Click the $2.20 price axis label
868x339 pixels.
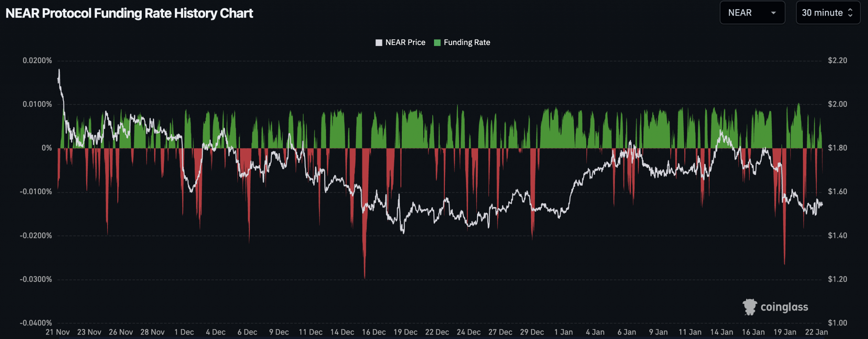[837, 61]
